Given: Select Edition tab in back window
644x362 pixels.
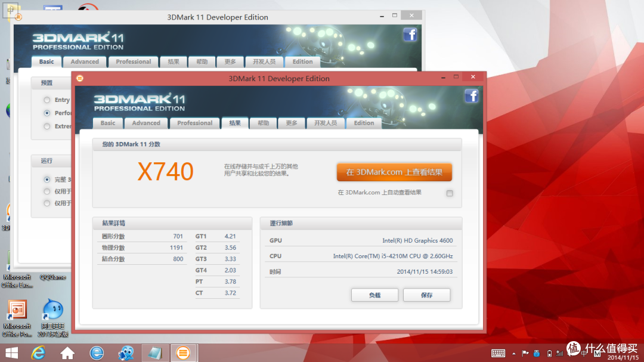Looking at the screenshot, I should tap(303, 61).
